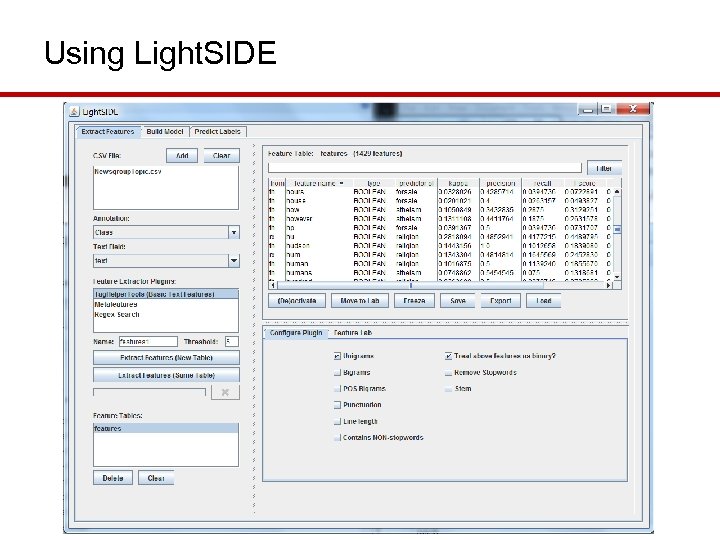Switch to the Build Model tab

[164, 131]
